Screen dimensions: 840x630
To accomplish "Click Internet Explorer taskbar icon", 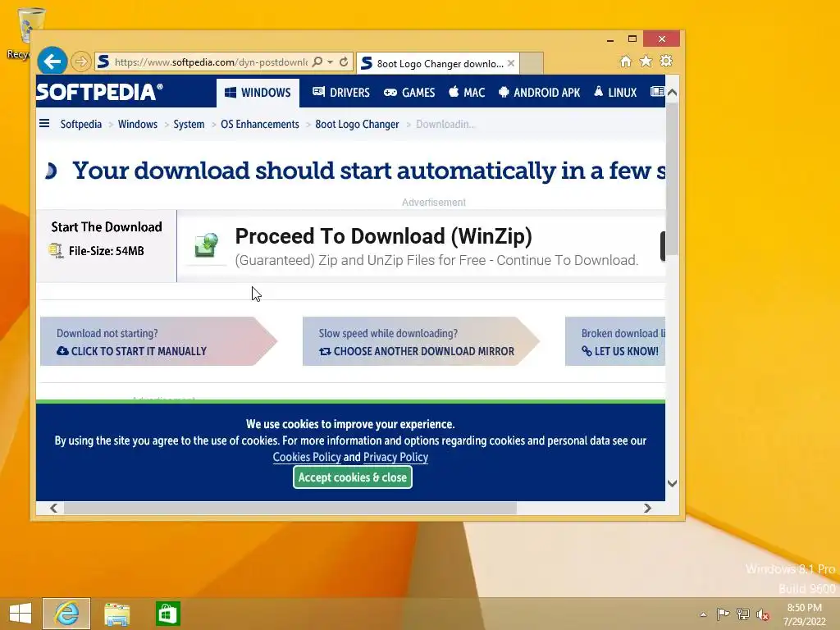I will point(66,614).
